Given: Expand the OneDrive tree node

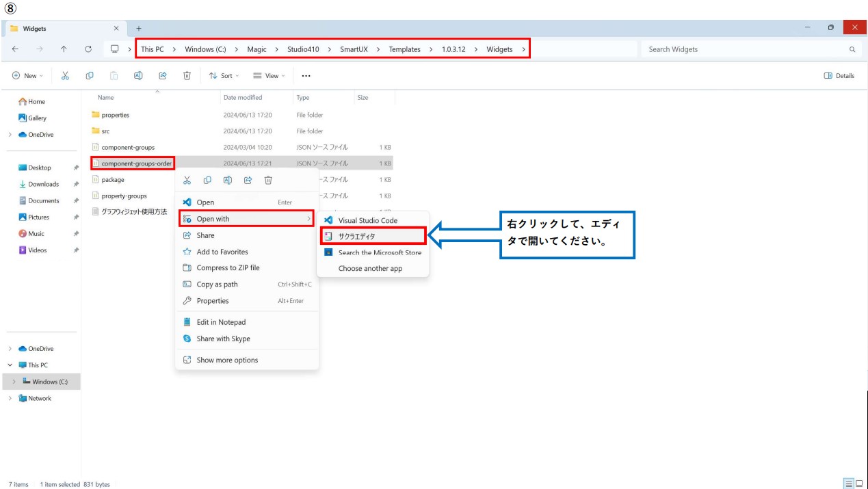Looking at the screenshot, I should click(10, 349).
